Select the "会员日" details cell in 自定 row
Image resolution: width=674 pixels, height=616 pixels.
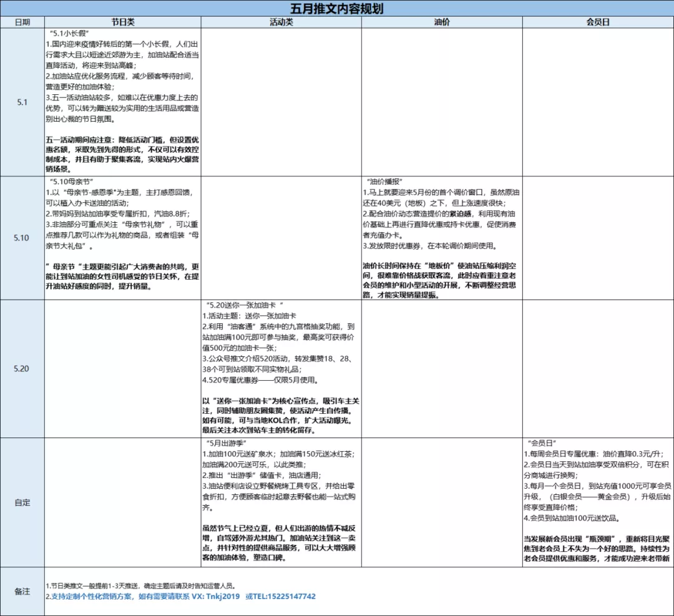pyautogui.click(x=597, y=502)
